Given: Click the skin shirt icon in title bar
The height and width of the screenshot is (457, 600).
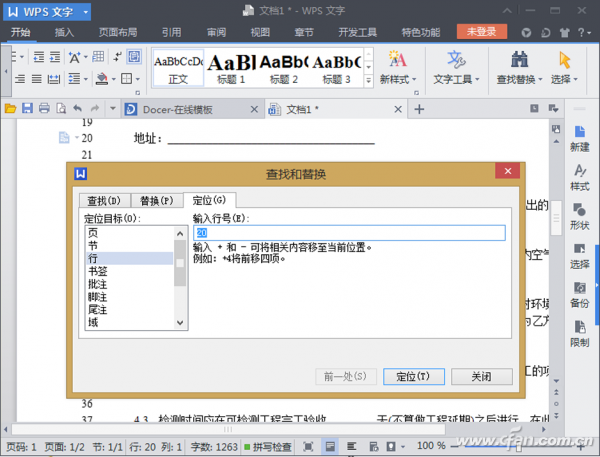Looking at the screenshot, I should click(x=564, y=33).
